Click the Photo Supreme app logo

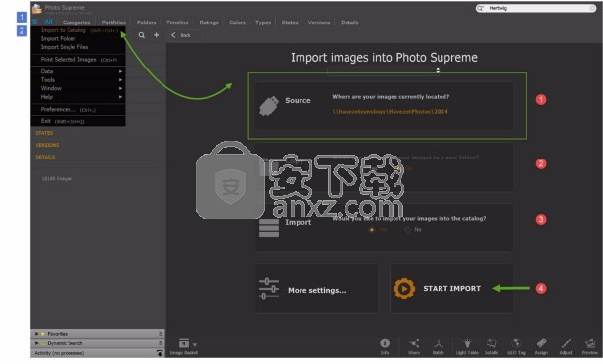pyautogui.click(x=37, y=9)
